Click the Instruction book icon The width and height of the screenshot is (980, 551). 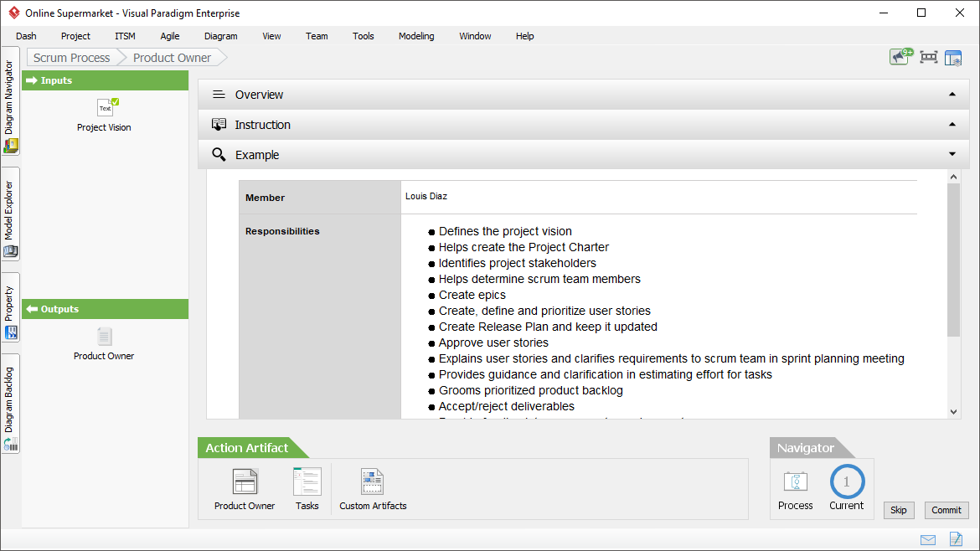tap(219, 124)
